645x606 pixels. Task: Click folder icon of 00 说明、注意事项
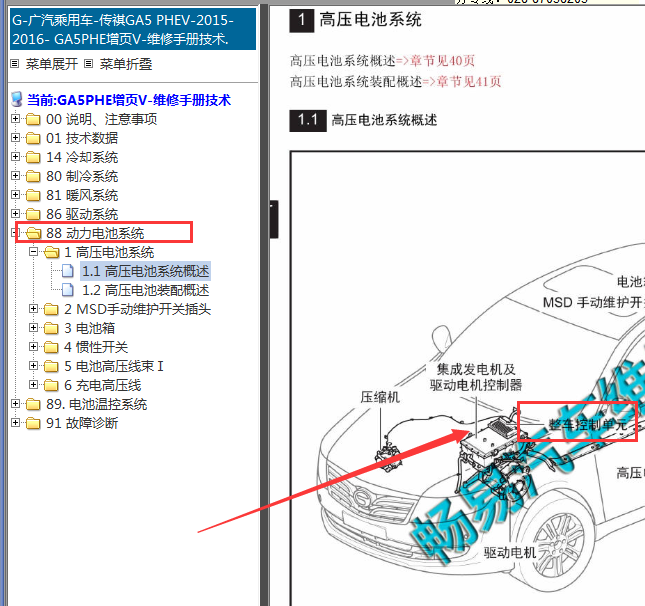pyautogui.click(x=33, y=119)
